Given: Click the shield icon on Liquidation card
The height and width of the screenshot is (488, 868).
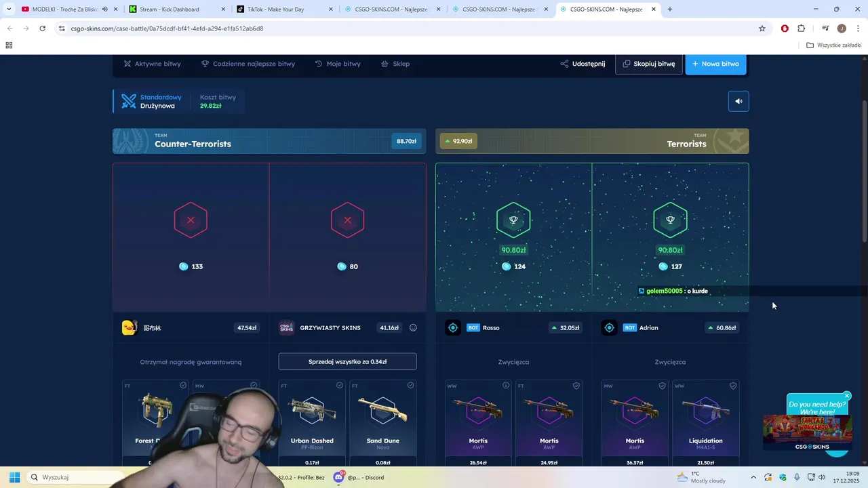Looking at the screenshot, I should tap(733, 386).
